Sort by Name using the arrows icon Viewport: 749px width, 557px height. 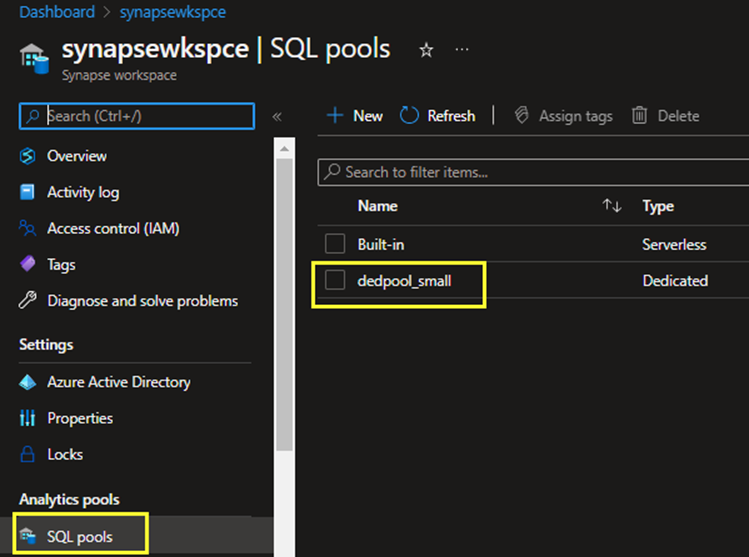pos(611,206)
